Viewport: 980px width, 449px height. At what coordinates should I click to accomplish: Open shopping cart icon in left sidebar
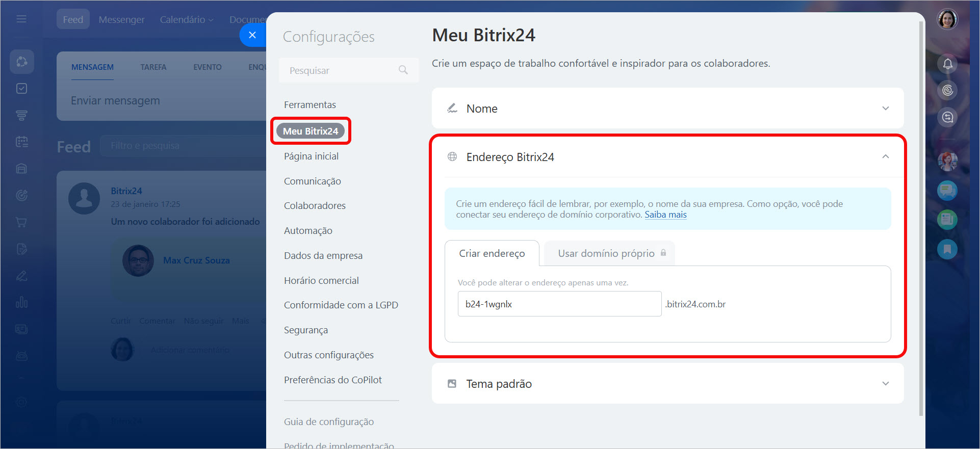[22, 222]
